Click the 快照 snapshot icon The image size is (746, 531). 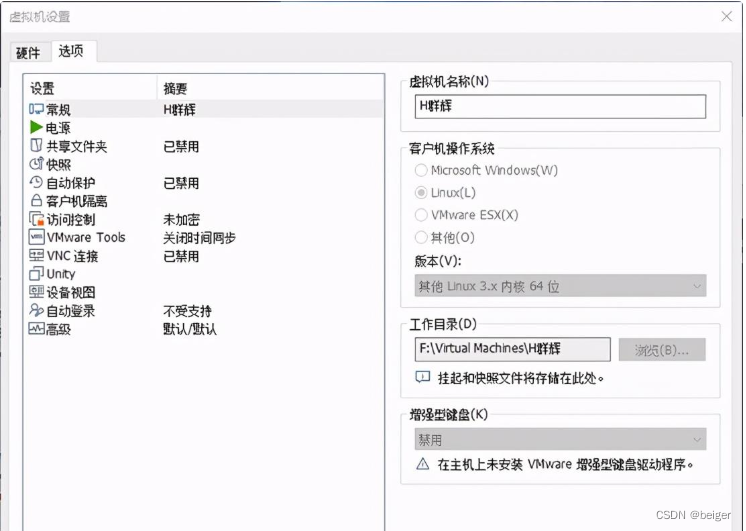click(36, 164)
